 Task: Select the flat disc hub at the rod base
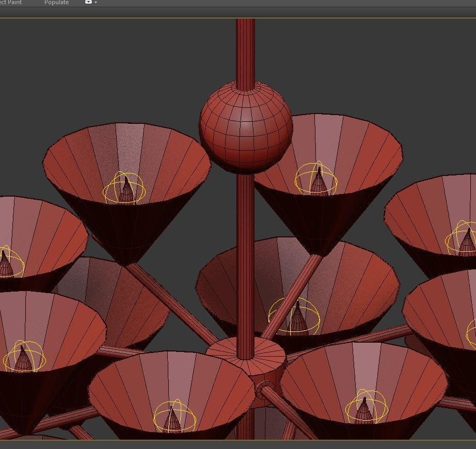tap(246, 355)
